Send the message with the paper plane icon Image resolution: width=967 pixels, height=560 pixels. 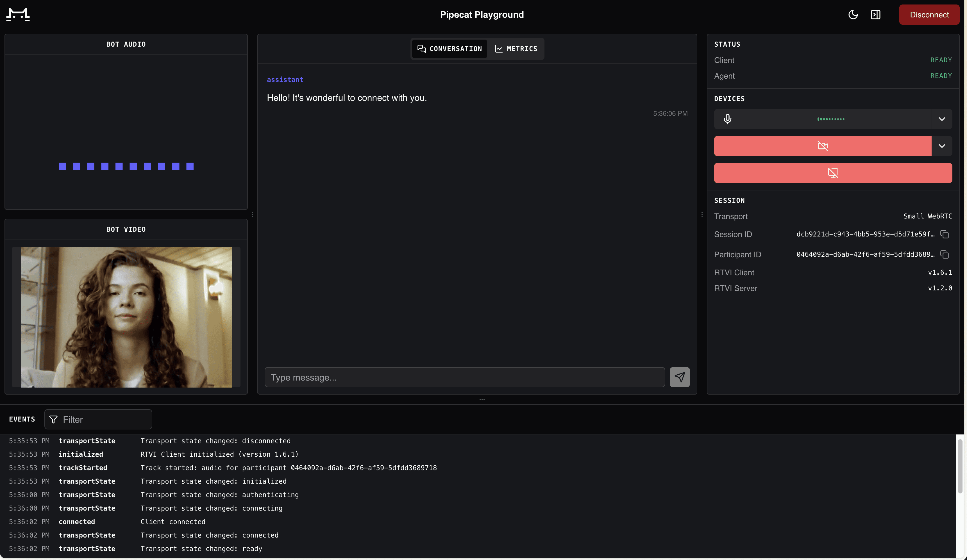680,377
